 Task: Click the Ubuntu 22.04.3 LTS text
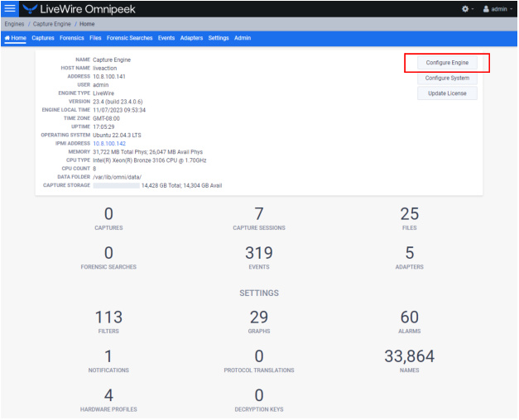click(117, 136)
